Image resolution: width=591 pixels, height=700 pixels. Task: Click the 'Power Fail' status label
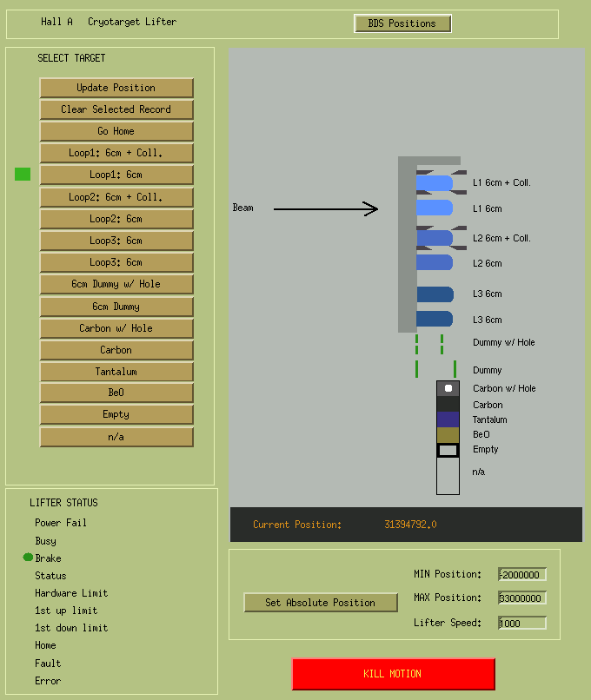[61, 523]
